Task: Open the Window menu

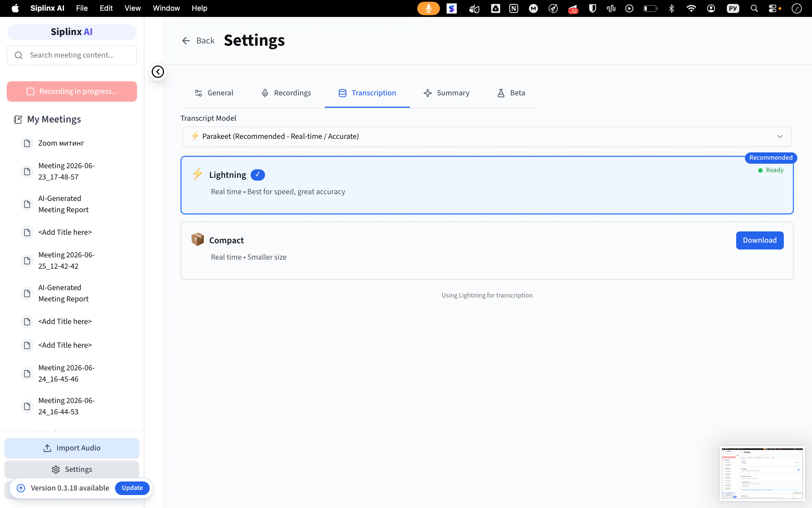Action: click(x=166, y=8)
